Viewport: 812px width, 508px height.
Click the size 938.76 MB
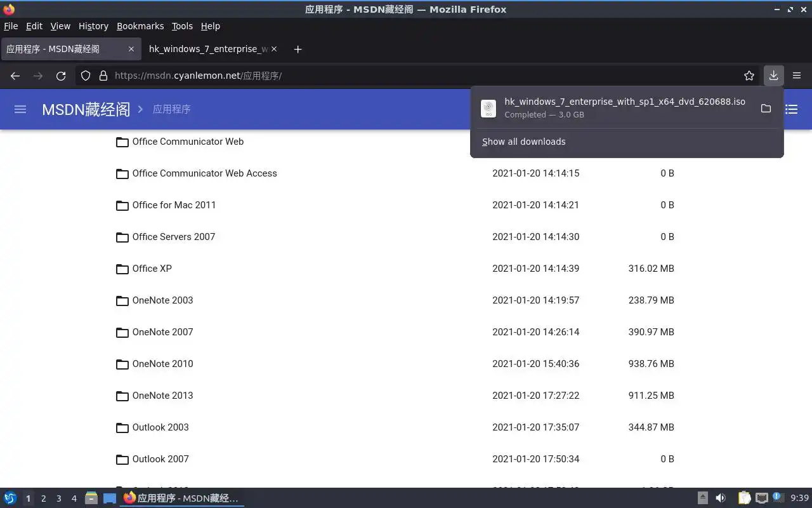(651, 364)
